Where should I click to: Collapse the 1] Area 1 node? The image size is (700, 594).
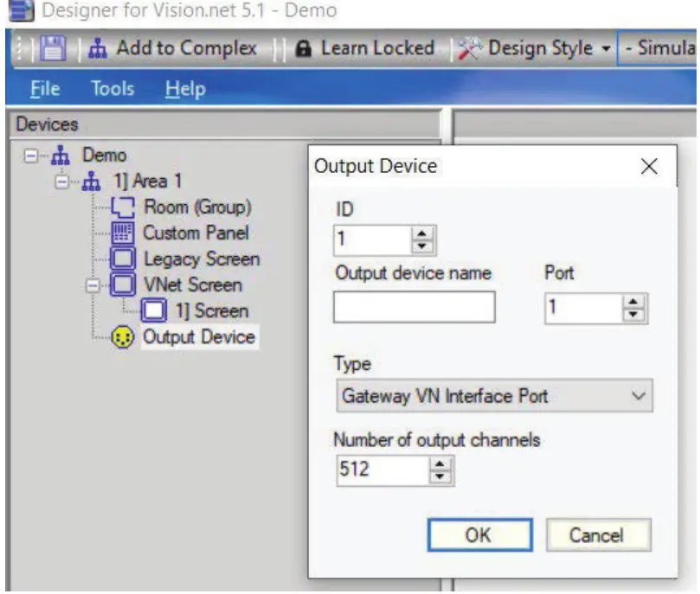tap(61, 182)
